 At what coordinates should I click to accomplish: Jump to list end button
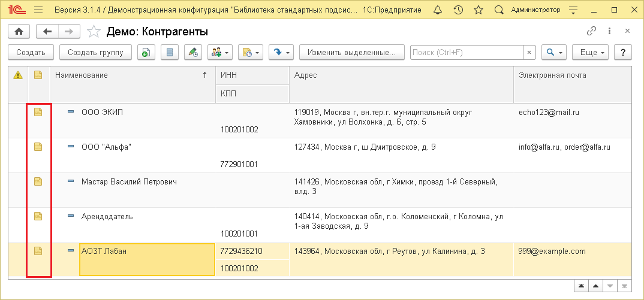pyautogui.click(x=624, y=286)
